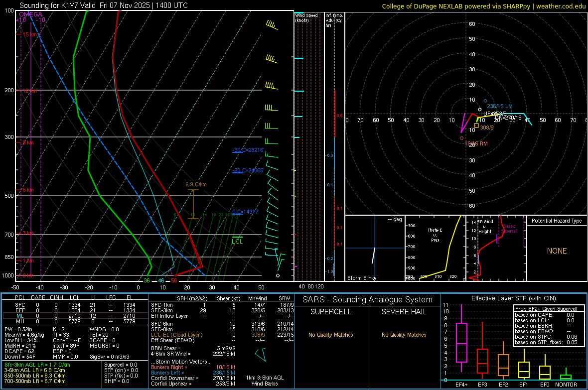Click No Quality Matches under SEVERE HAIL
The image size is (588, 390).
(x=404, y=335)
